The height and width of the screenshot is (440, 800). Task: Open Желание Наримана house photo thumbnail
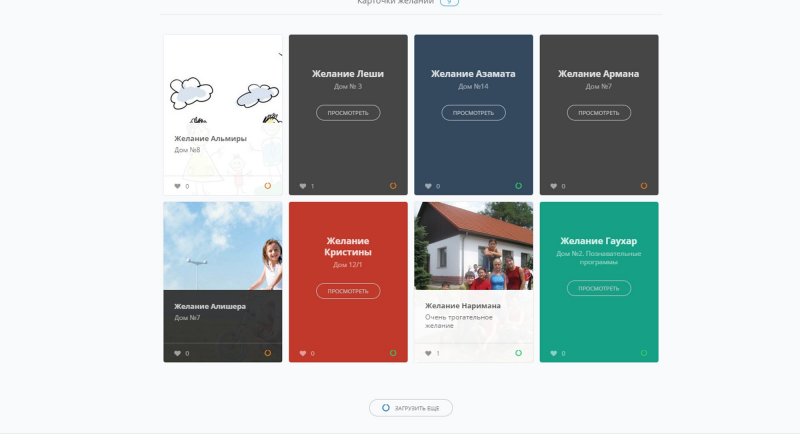pos(473,246)
